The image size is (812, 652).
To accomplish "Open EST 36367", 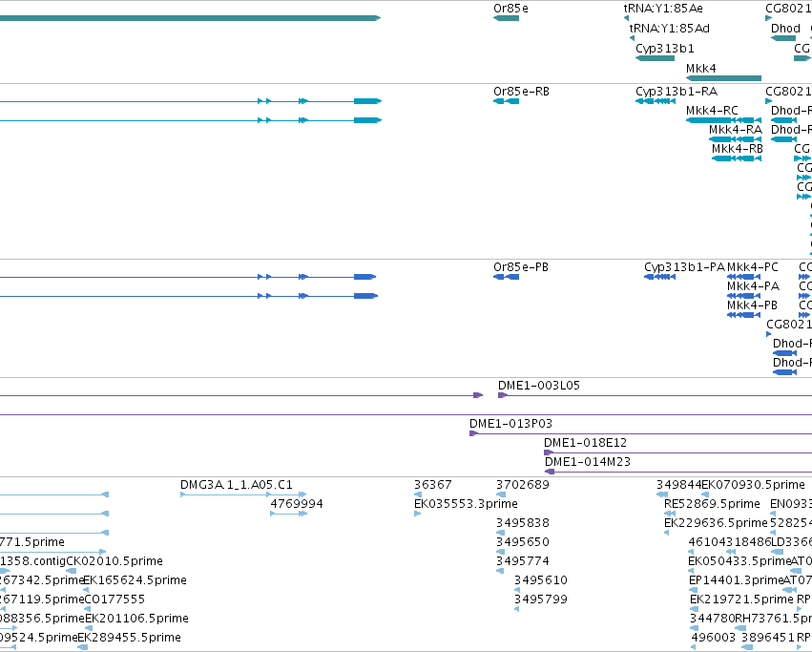I will pyautogui.click(x=418, y=494).
